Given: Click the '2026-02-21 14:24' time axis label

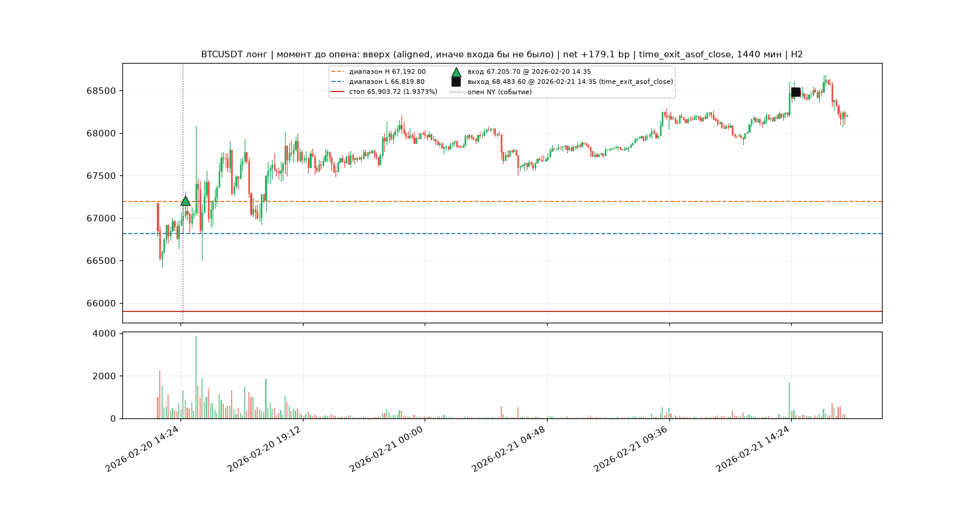Looking at the screenshot, I should [753, 449].
